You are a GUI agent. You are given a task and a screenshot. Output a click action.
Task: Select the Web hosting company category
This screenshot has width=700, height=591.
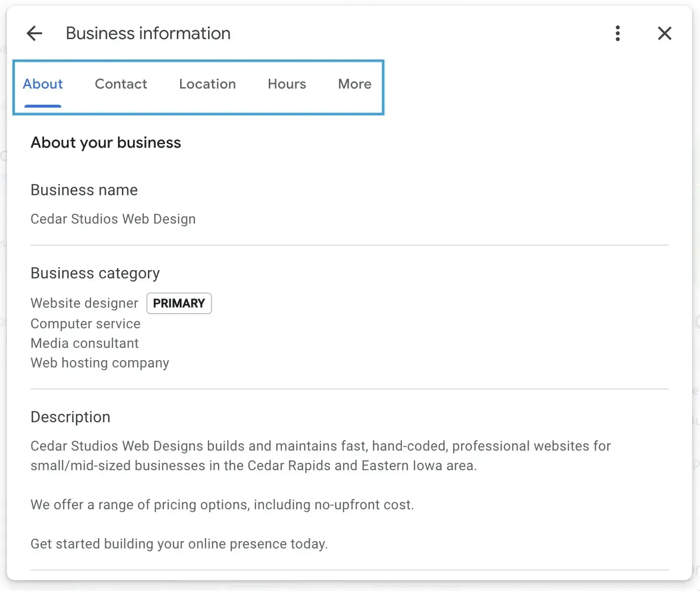coord(99,363)
